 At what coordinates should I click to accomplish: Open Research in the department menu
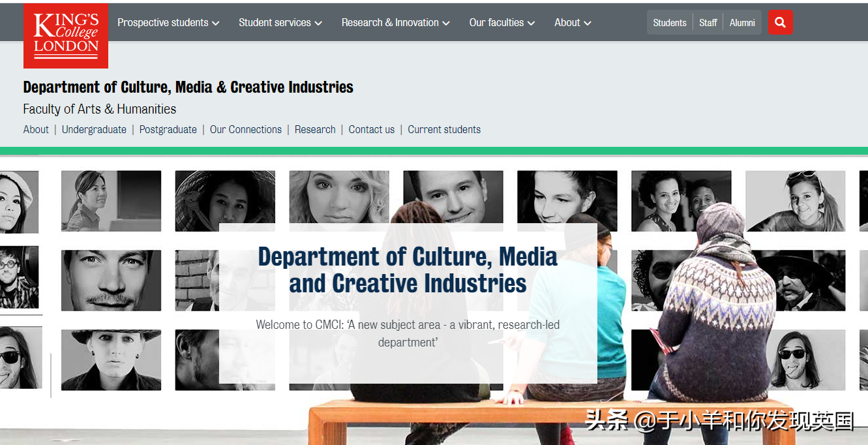[x=315, y=129]
